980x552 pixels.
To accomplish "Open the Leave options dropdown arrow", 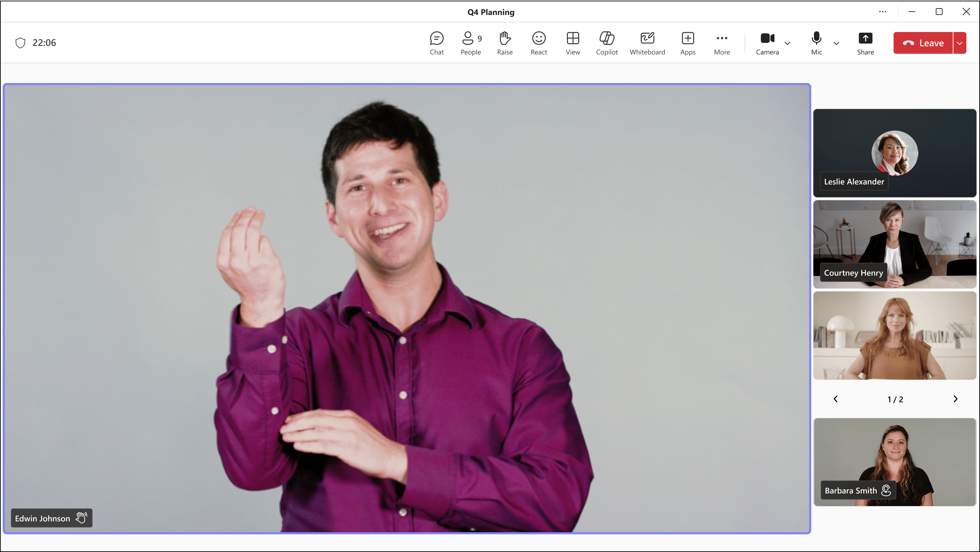I will 960,43.
